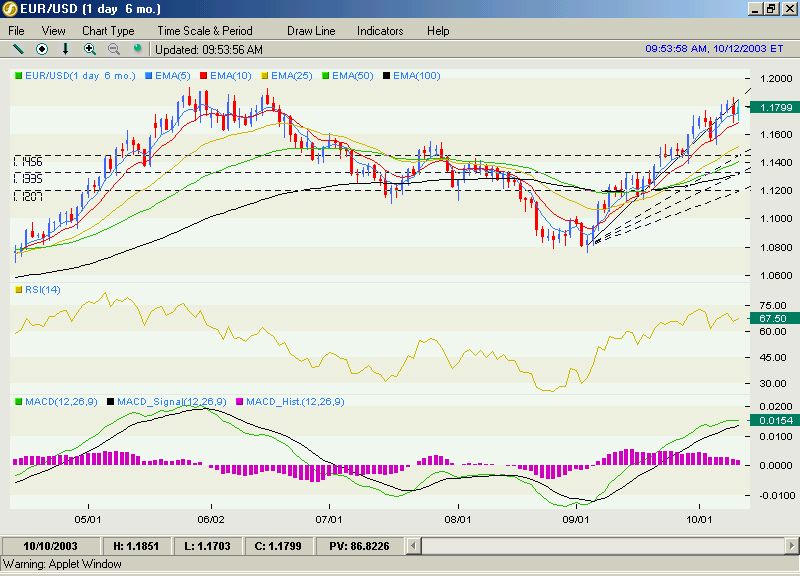Click the 30.00 RSI axis label

click(773, 383)
